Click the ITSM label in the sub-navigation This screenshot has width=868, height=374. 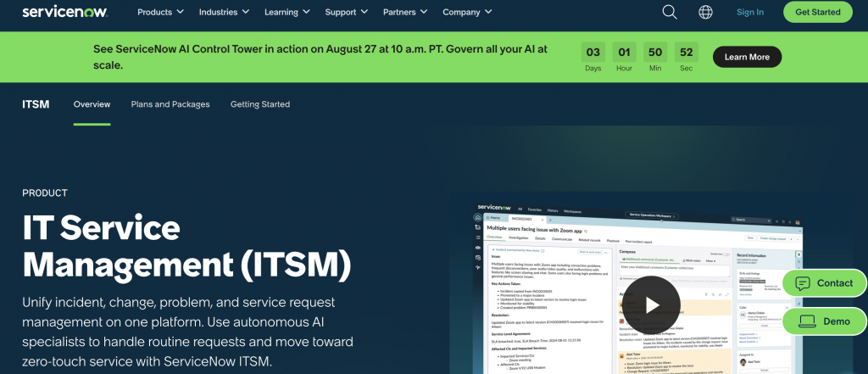point(36,104)
